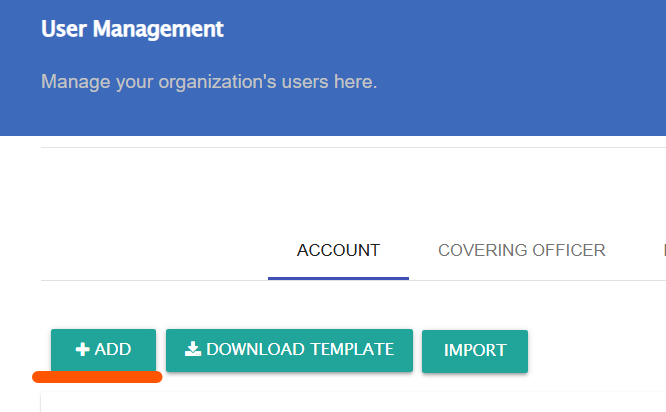Select 'Manage your organization's users here.' text

coord(209,82)
